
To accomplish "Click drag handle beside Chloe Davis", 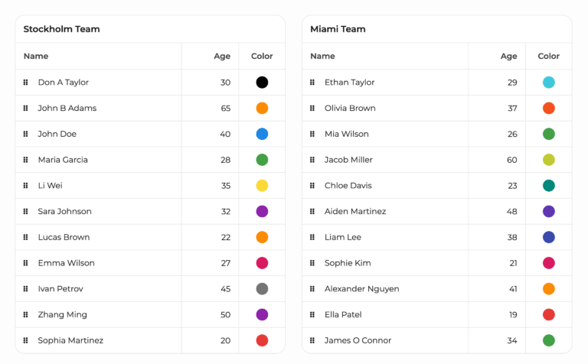I will coord(312,186).
